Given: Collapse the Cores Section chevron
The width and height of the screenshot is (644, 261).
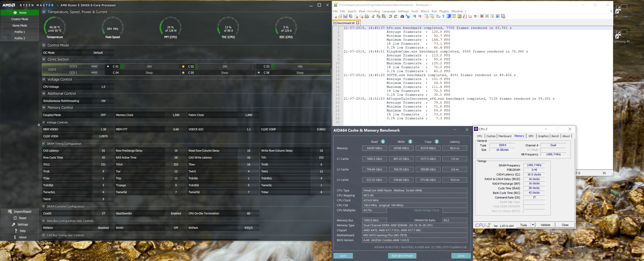Looking at the screenshot, I should point(44,59).
